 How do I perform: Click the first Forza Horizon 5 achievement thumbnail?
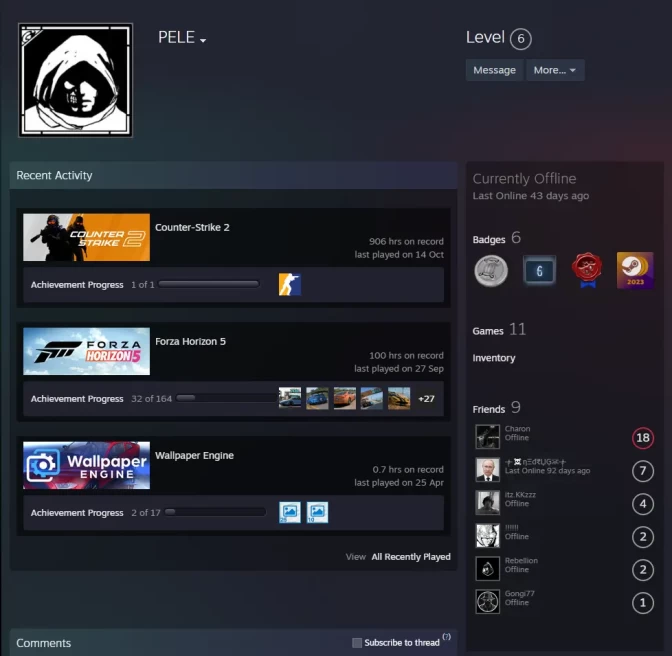click(x=290, y=398)
